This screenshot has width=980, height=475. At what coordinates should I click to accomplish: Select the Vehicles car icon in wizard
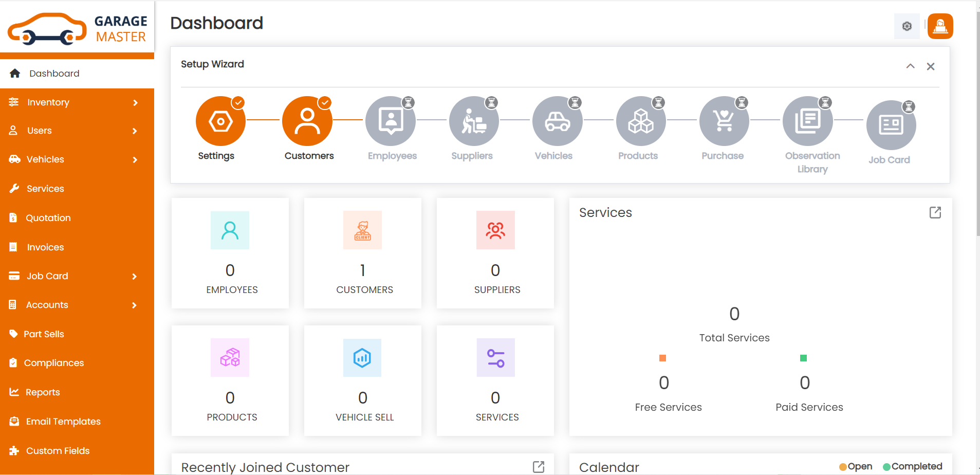click(x=558, y=121)
